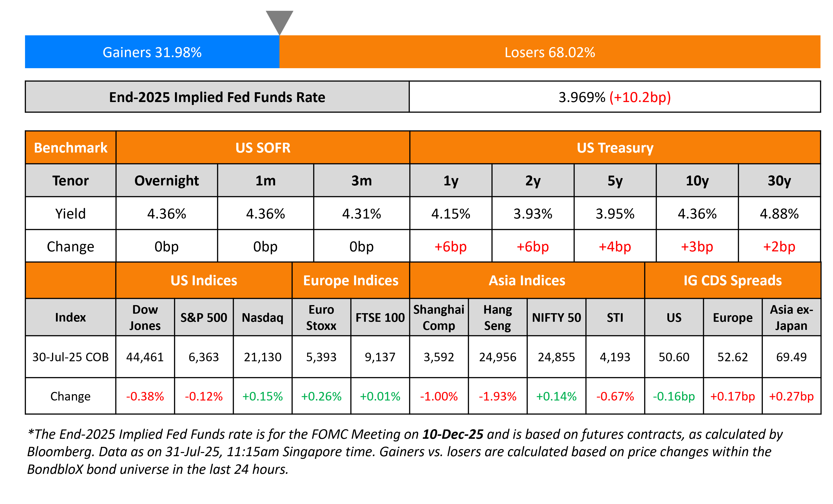
Task: Select the US SOFR header
Action: click(263, 148)
